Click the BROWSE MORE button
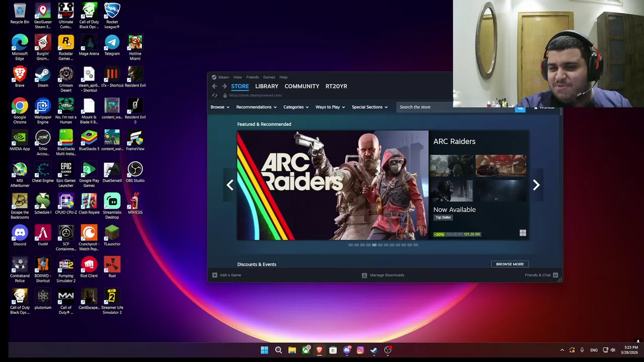This screenshot has width=644, height=362. tap(510, 264)
